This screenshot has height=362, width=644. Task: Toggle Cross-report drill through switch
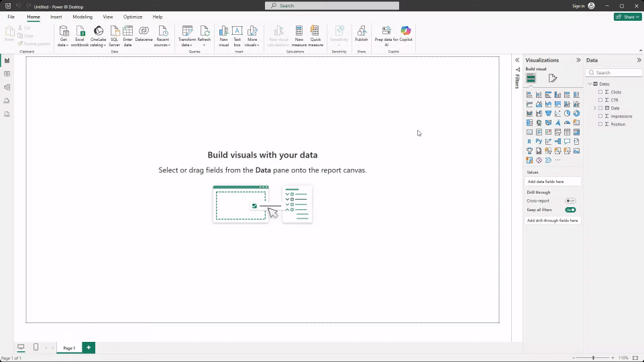coord(570,200)
